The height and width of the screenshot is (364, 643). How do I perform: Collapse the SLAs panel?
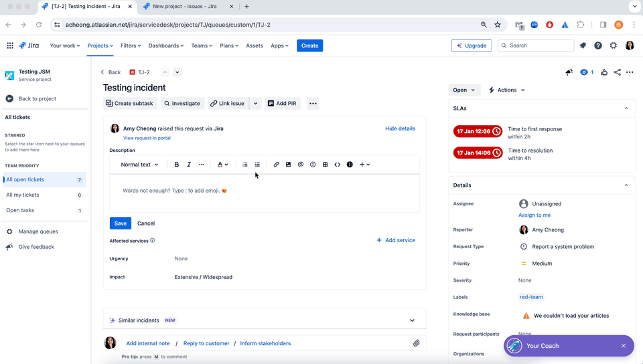[x=626, y=108]
